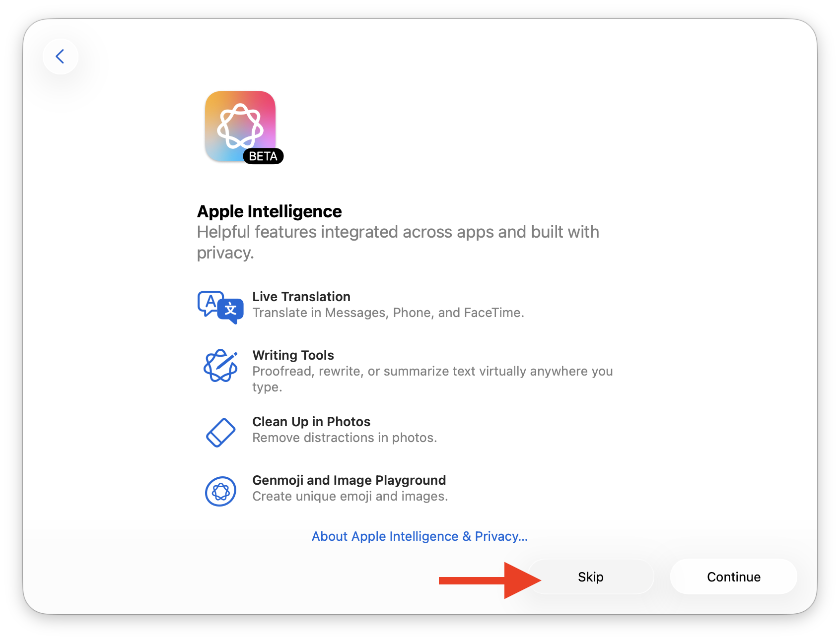Click the Clean Up eraser icon

point(220,432)
